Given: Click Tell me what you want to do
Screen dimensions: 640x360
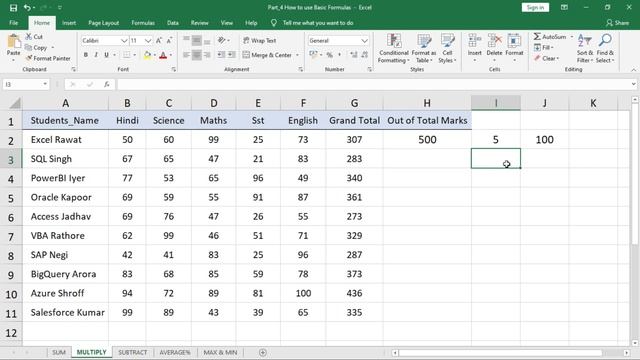Looking at the screenshot, I should point(318,23).
